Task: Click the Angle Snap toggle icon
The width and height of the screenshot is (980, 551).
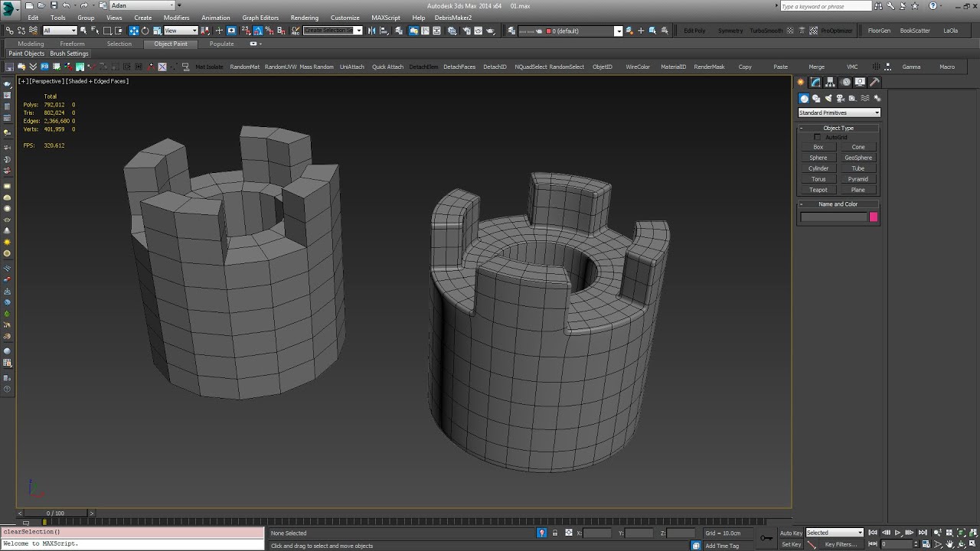Action: click(258, 31)
